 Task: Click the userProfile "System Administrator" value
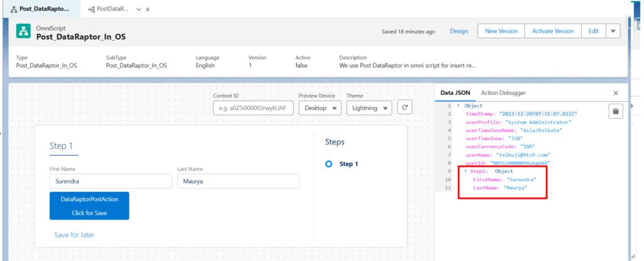(538, 122)
